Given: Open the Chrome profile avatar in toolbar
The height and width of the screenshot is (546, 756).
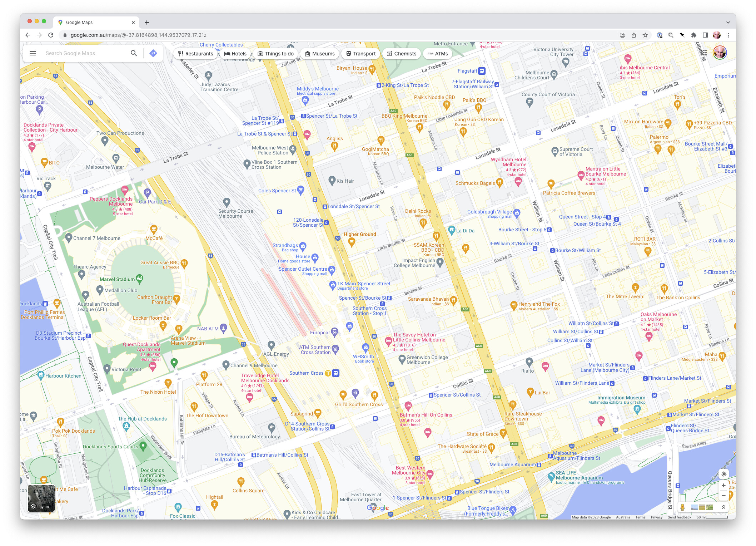Looking at the screenshot, I should coord(717,35).
